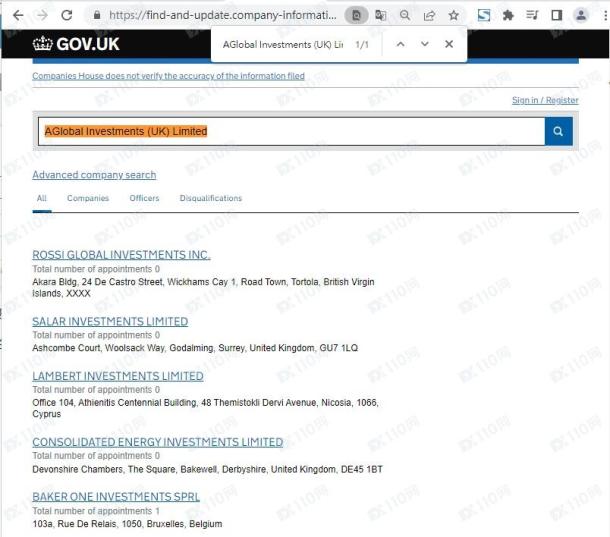Open ROSSI GLOBAL INVESTMENTS INC. result
The height and width of the screenshot is (537, 610).
[121, 255]
